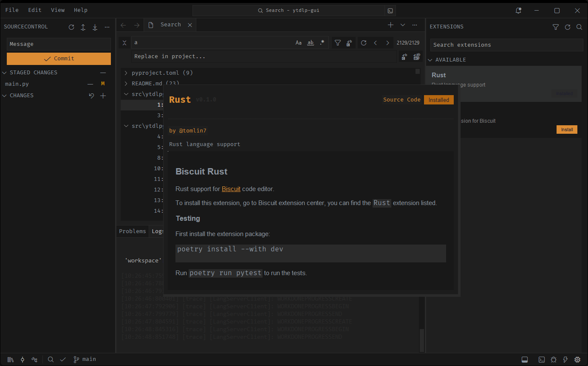Screen dimensions: 588x366
Task: Collapse the AVAILABLE extensions section
Action: click(x=430, y=60)
